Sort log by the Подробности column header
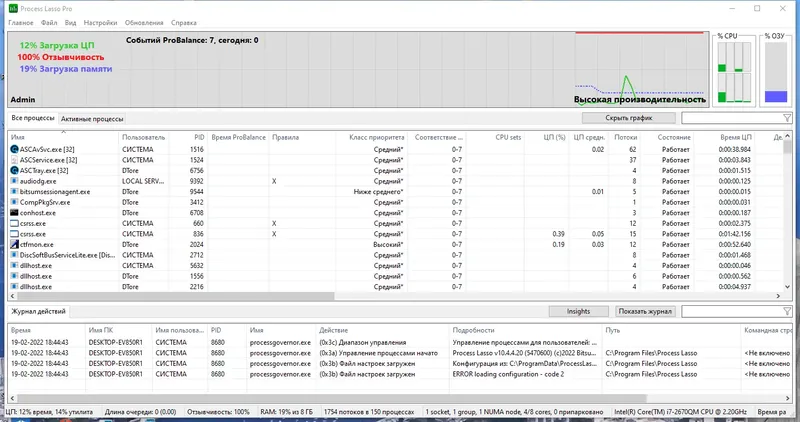 click(526, 330)
